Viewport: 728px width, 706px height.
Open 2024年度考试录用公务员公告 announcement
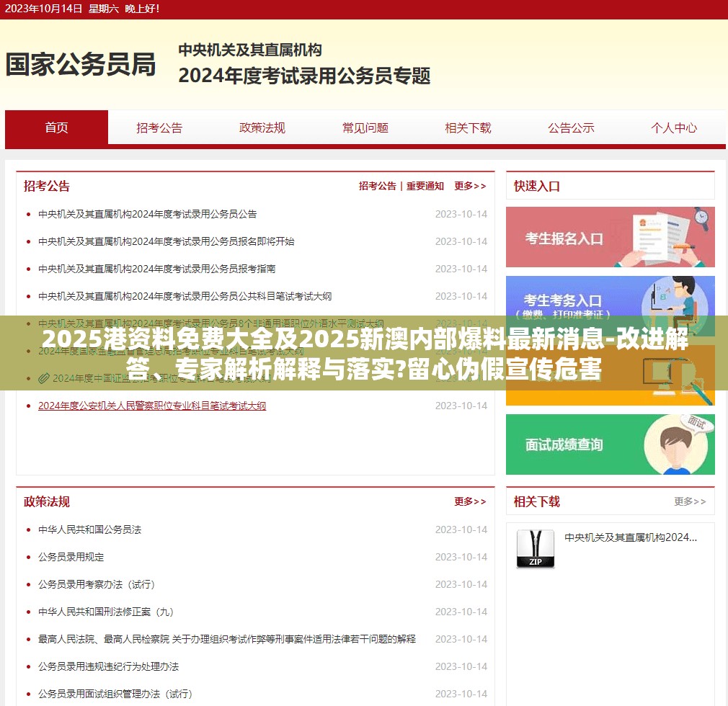pyautogui.click(x=148, y=214)
